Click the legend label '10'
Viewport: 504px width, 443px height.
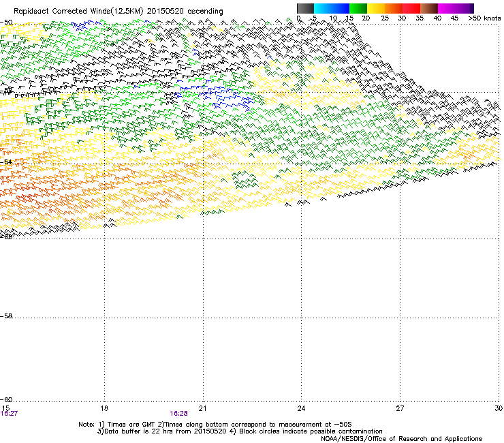333,18
